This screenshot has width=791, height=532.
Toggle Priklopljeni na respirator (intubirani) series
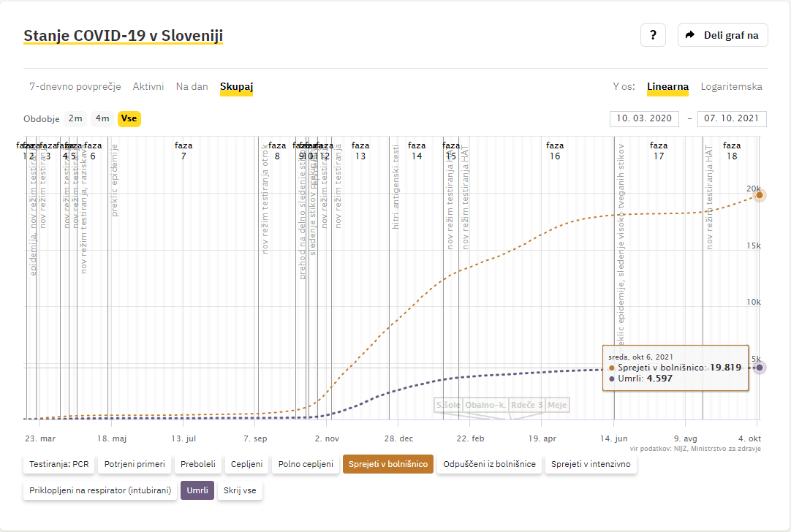tap(100, 490)
